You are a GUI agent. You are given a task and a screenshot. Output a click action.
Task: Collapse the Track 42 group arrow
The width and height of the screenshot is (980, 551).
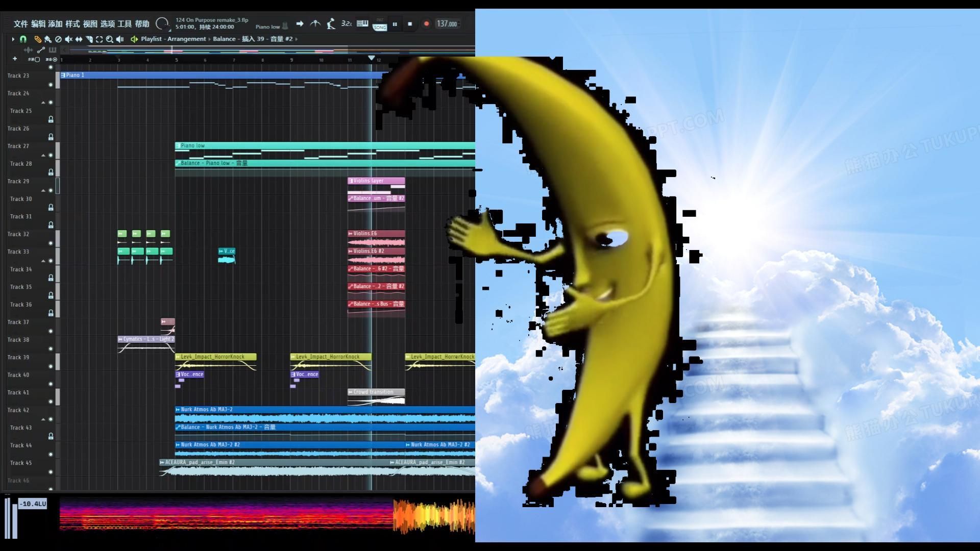[43, 419]
